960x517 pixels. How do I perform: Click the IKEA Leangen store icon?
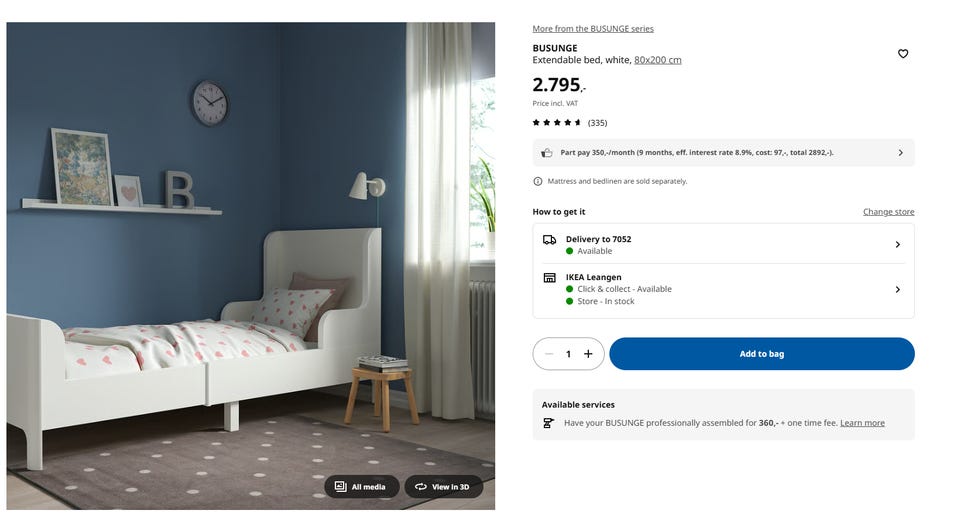click(549, 277)
